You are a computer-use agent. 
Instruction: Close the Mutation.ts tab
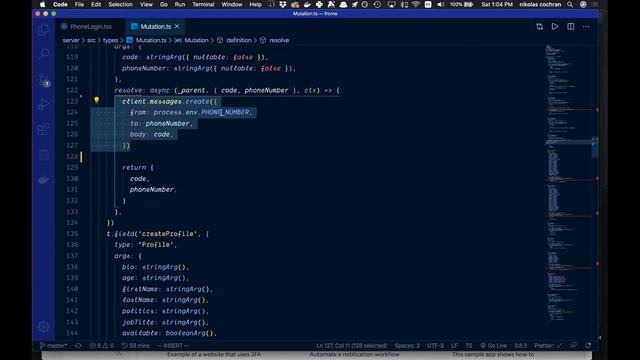pyautogui.click(x=177, y=27)
